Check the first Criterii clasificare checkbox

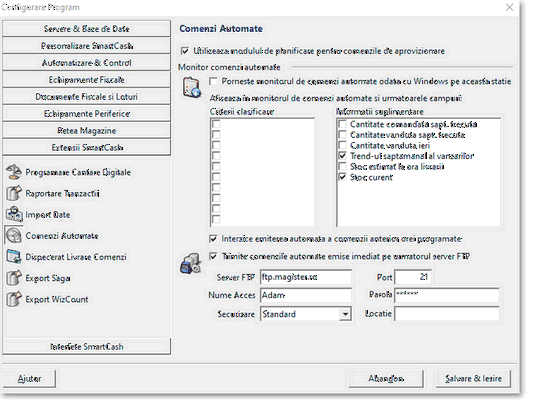216,124
